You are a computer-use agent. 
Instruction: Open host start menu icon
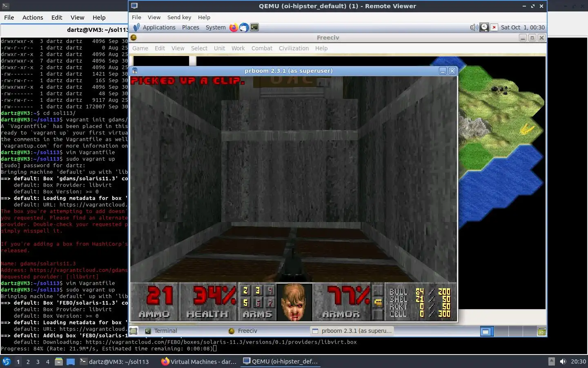6,361
